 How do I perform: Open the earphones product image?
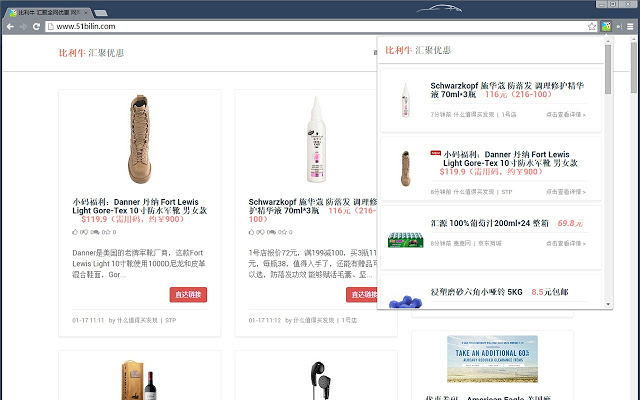coord(320,380)
